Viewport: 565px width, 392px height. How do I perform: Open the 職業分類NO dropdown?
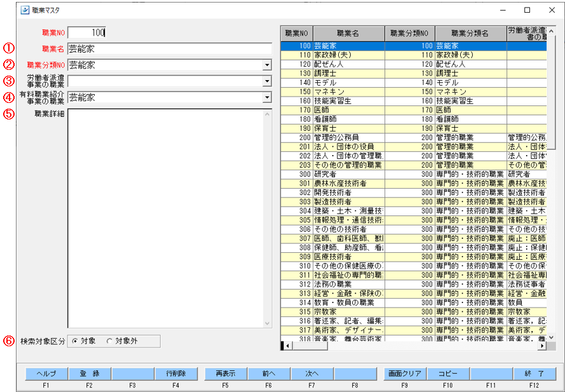click(267, 65)
